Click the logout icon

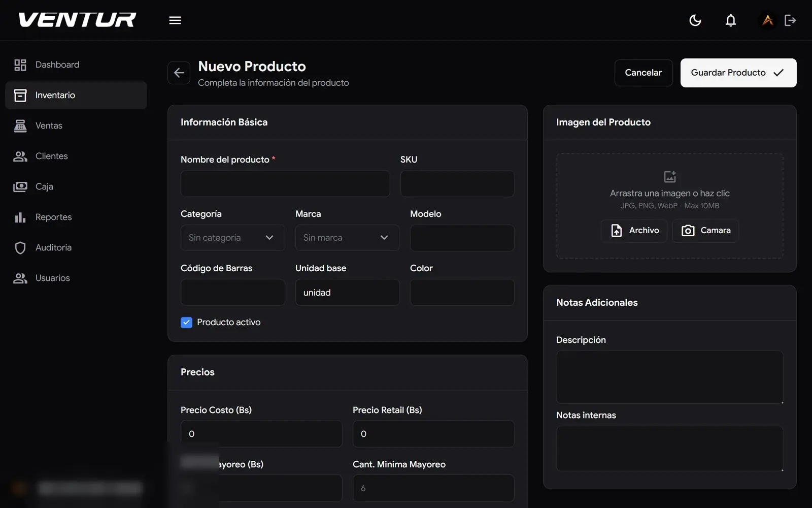click(x=790, y=20)
